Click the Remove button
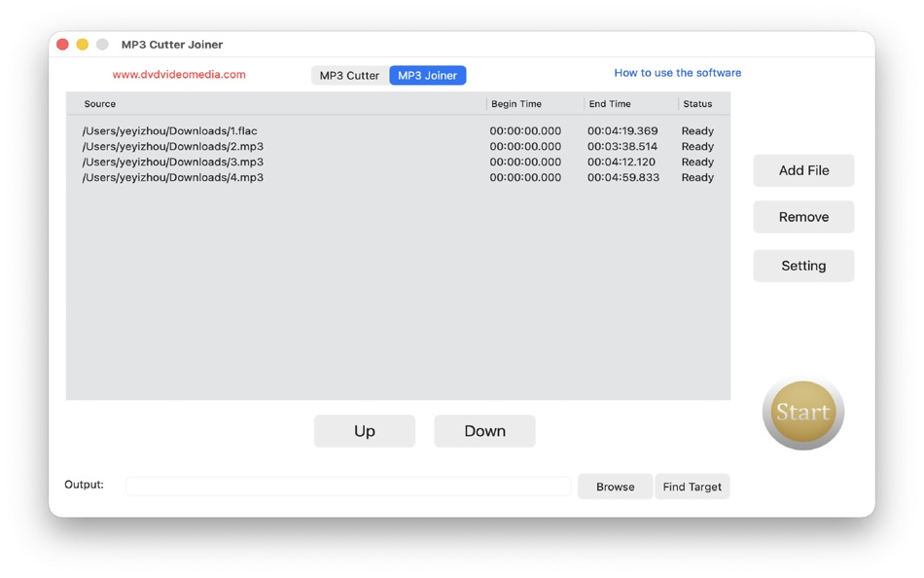The image size is (924, 578). (x=803, y=216)
